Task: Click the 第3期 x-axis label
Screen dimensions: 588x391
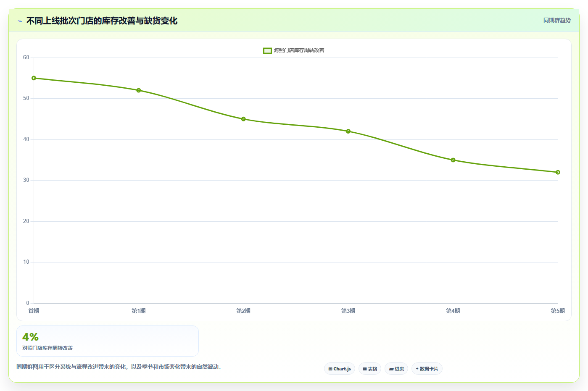Action: point(348,311)
